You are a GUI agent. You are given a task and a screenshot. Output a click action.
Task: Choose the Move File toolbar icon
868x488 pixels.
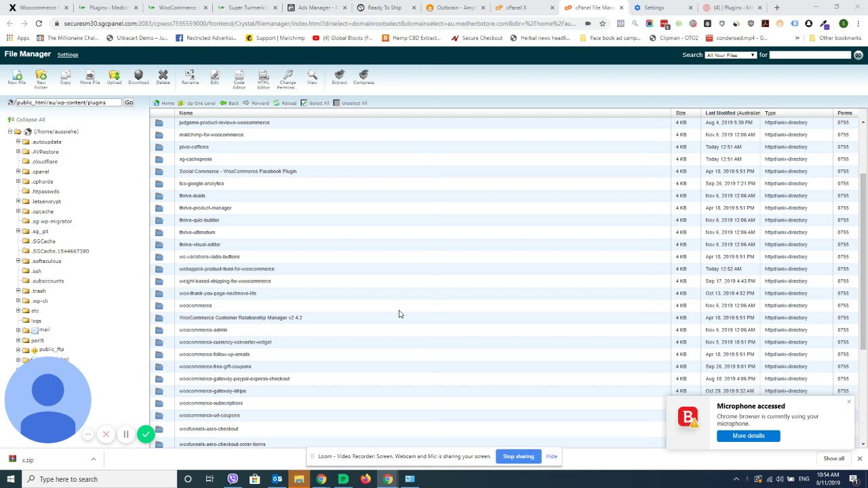(x=90, y=77)
